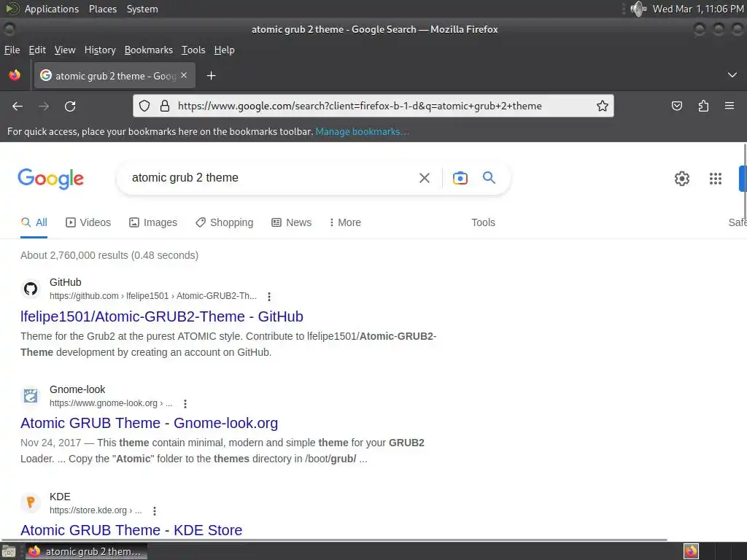Search by image with camera icon

coord(460,178)
